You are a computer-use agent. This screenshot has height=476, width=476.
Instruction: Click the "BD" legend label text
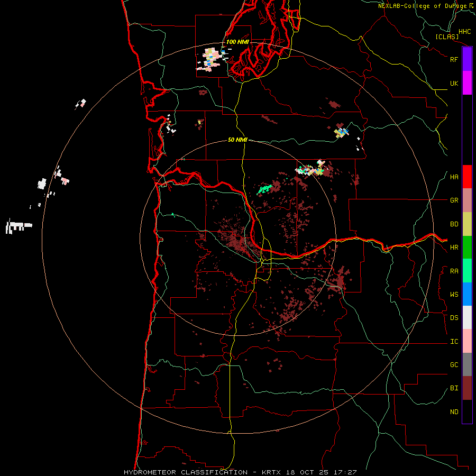click(454, 224)
